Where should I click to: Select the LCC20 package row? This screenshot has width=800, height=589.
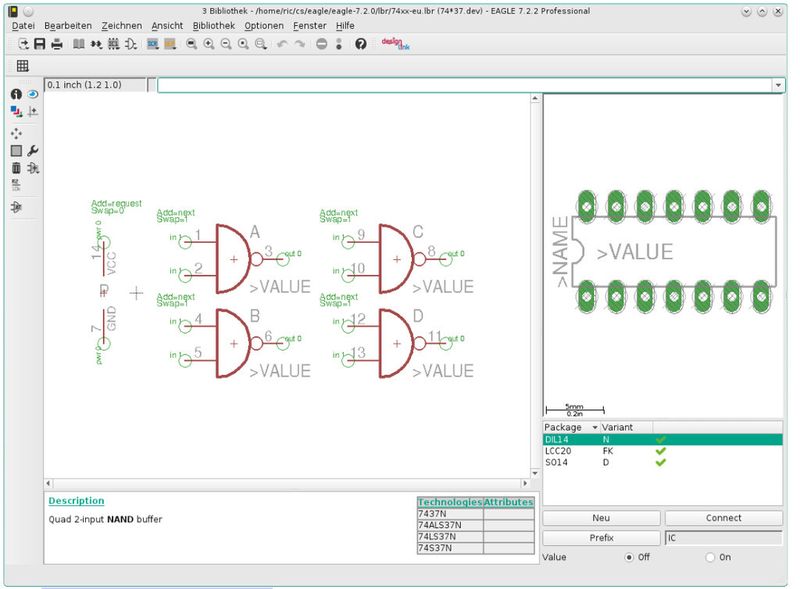[662, 451]
